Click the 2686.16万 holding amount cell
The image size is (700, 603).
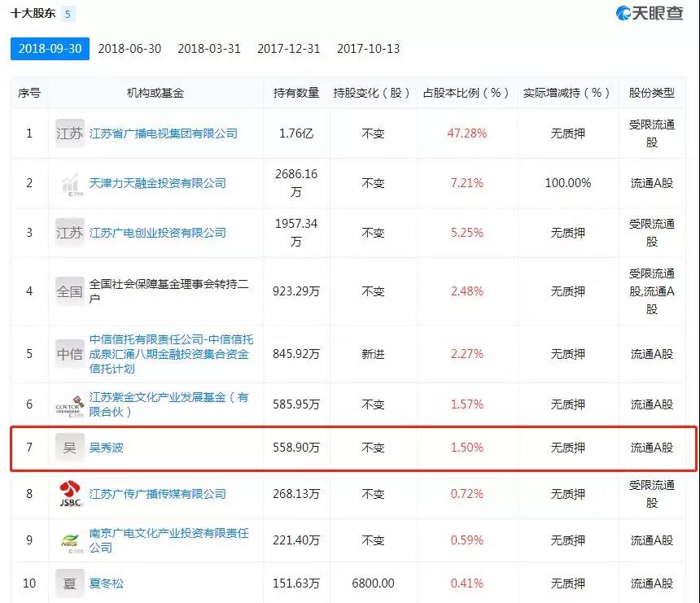(296, 183)
